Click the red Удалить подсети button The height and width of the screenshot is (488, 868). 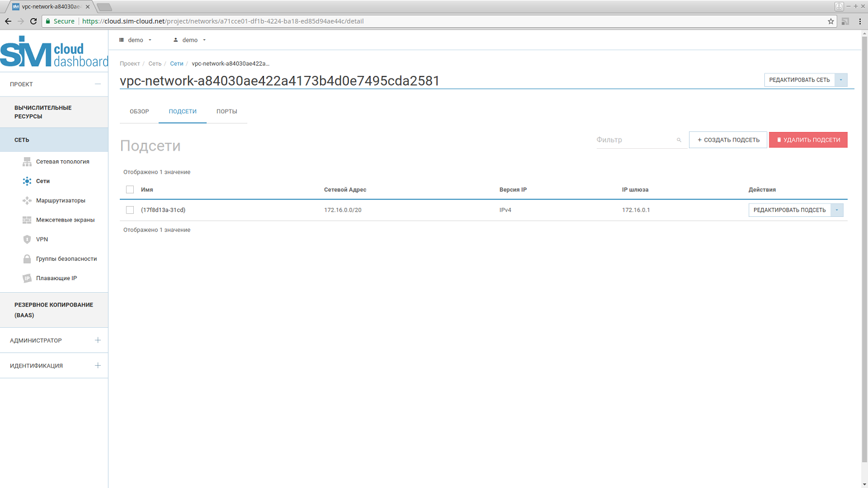tap(808, 140)
